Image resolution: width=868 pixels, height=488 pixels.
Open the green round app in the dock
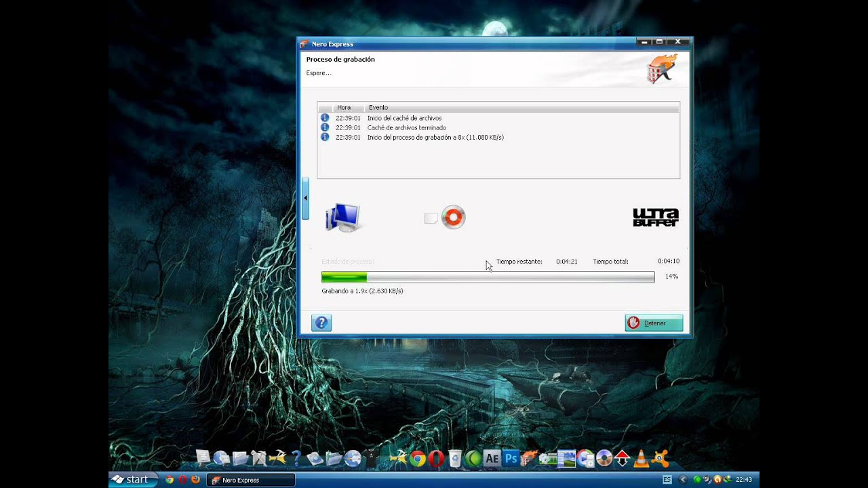[473, 459]
